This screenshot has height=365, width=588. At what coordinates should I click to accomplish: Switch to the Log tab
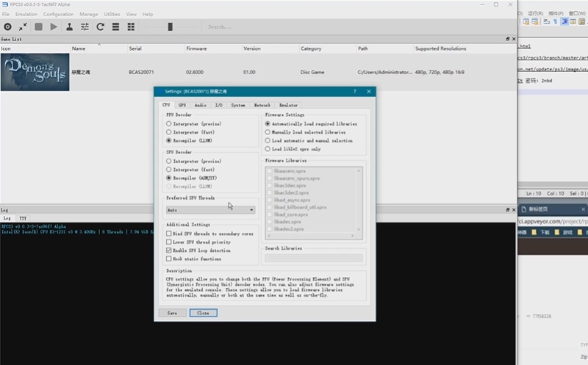click(7, 218)
